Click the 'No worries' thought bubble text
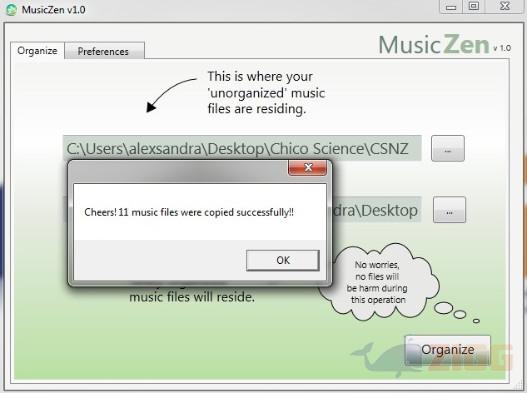This screenshot has height=393, width=527. coord(377,282)
